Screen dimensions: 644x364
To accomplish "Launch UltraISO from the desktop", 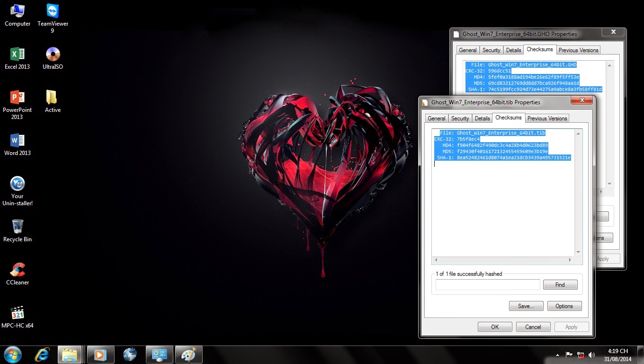I will [x=53, y=54].
